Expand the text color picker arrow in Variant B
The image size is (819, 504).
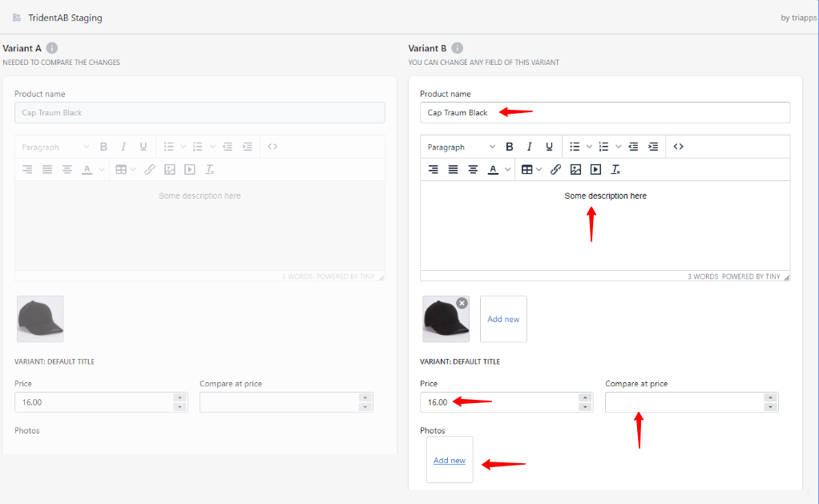[508, 170]
